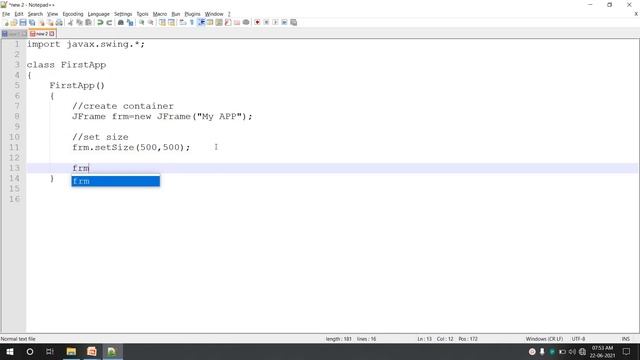Open Find with the binoculars icon

click(121, 23)
